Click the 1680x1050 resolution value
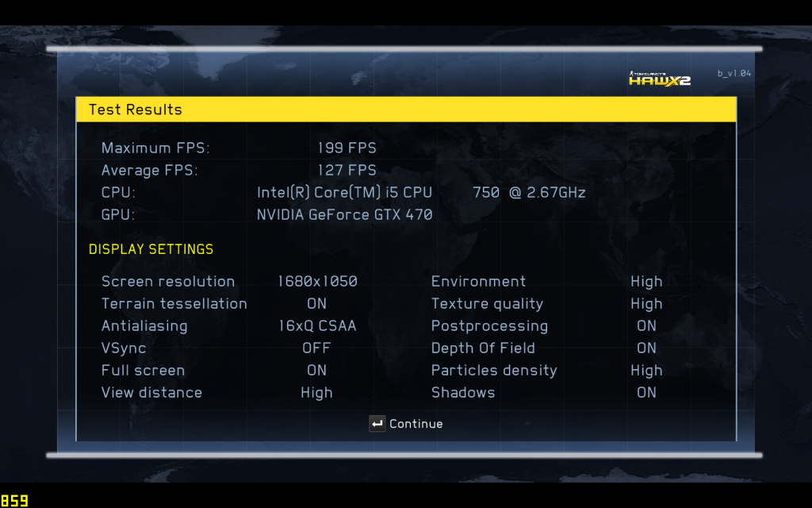This screenshot has height=508, width=812. point(317,282)
